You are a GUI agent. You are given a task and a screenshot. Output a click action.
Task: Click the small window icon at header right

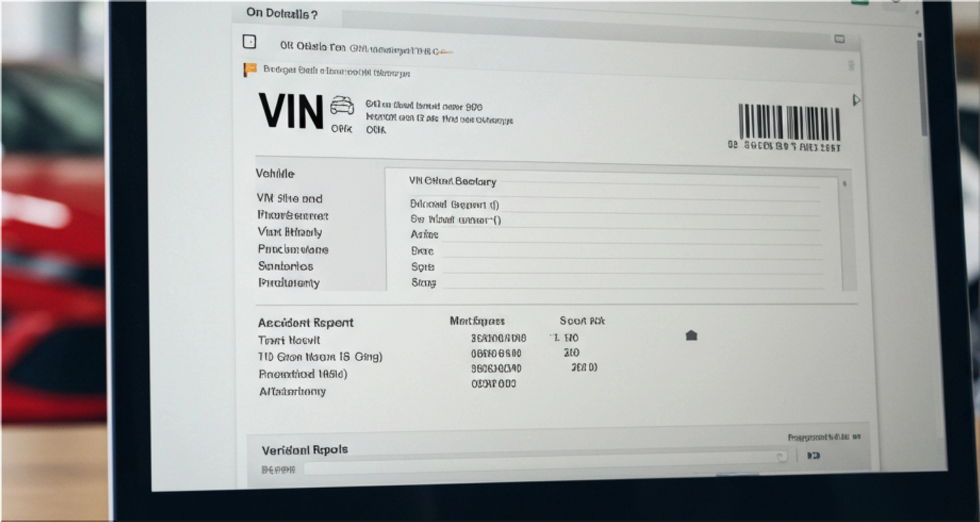840,39
